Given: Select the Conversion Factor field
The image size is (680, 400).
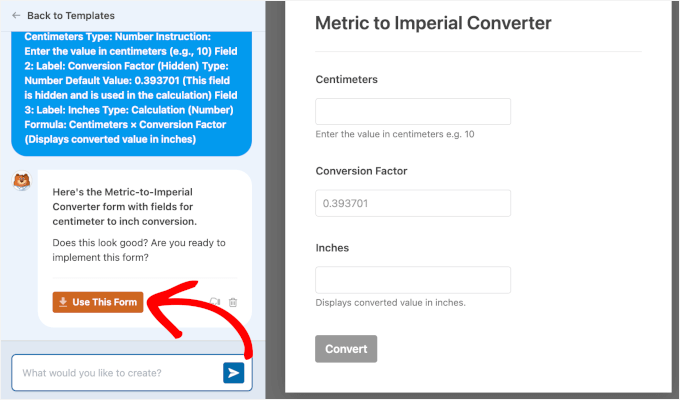Looking at the screenshot, I should [412, 203].
